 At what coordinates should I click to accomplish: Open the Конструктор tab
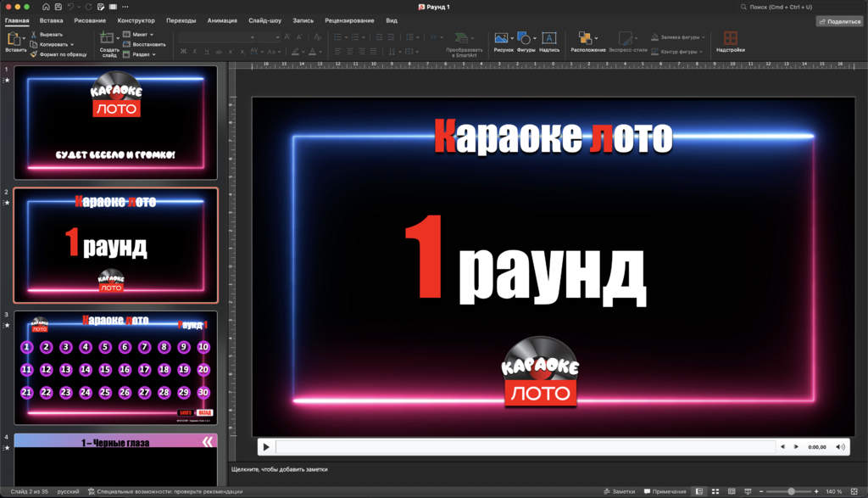136,20
